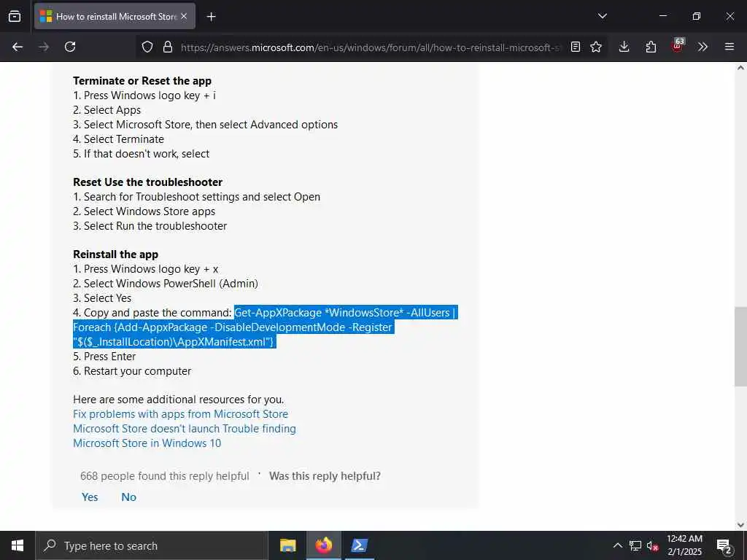Screen dimensions: 747x560
Task: Mark reply helpful with Yes
Action: click(x=90, y=497)
